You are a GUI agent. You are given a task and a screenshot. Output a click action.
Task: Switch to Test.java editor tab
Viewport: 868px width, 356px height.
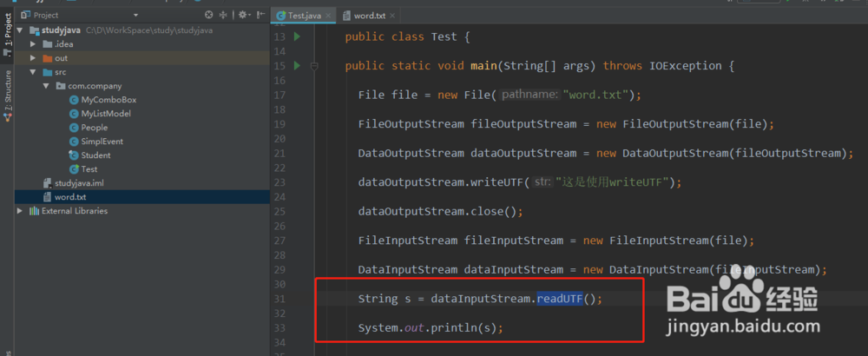[x=305, y=16]
